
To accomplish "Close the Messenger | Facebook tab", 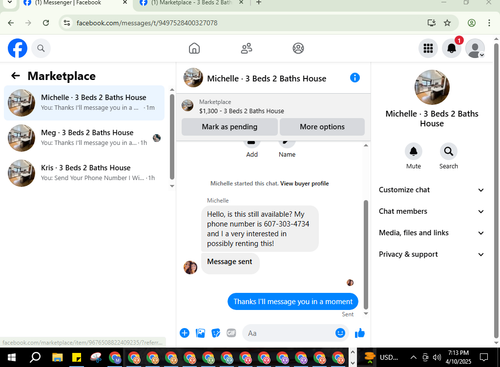I will 125,3.
